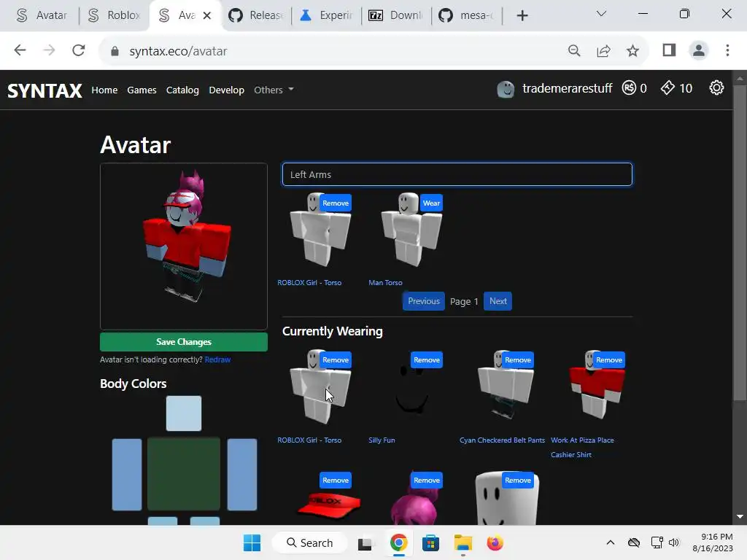Viewport: 747px width, 560px height.
Task: Open the Windows Start menu
Action: point(252,542)
